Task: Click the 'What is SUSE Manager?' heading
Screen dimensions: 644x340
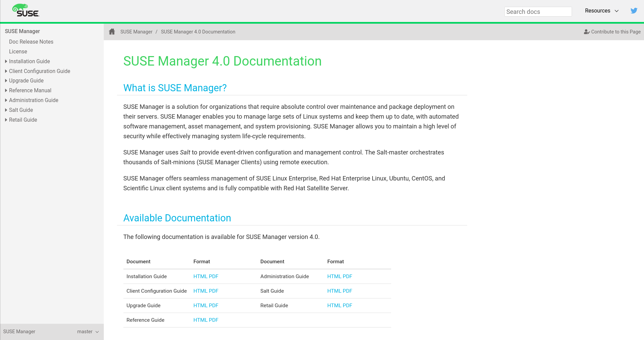Action: pyautogui.click(x=175, y=88)
